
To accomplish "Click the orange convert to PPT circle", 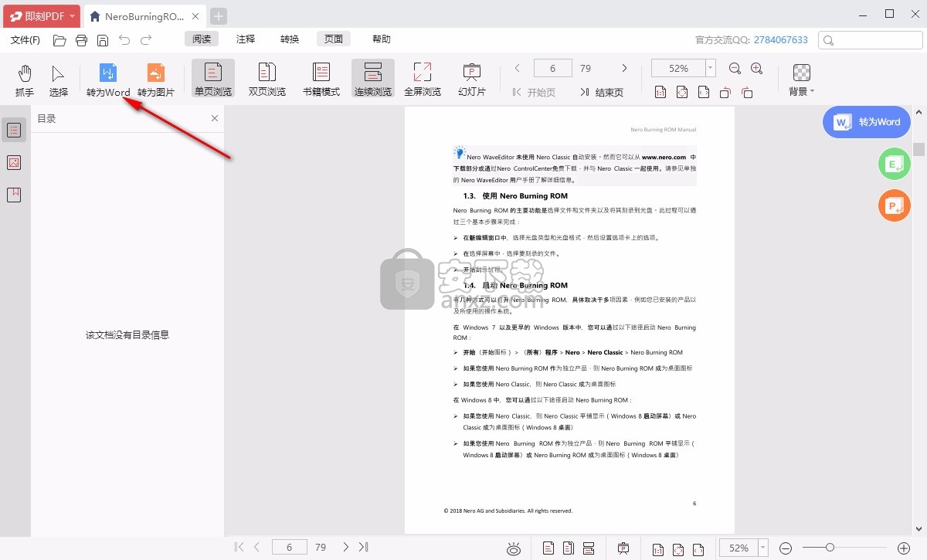I will coord(895,205).
